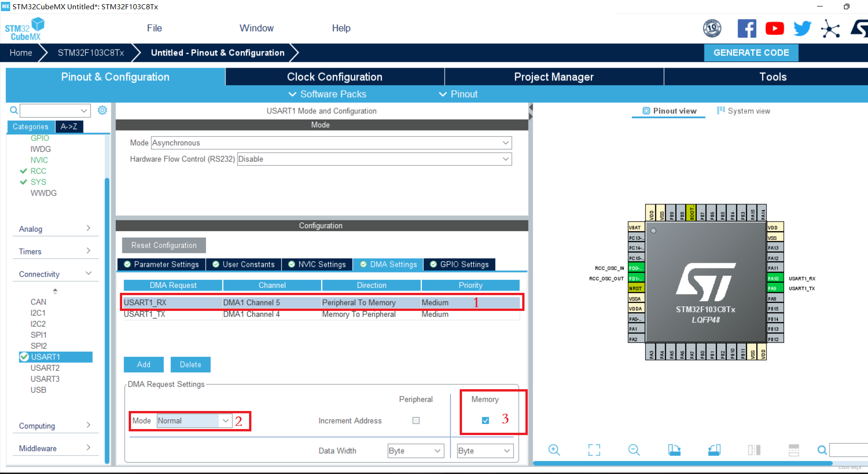Toggle the vertical split view icon
Screen dimensions: 868x474
pos(754,450)
